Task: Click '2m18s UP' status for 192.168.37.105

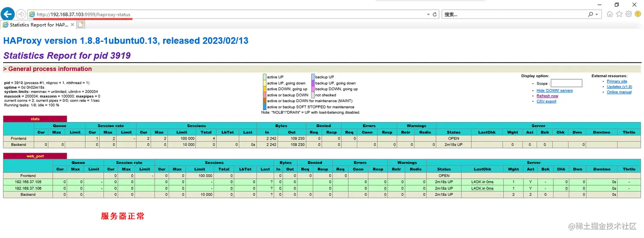Action: coord(444,182)
